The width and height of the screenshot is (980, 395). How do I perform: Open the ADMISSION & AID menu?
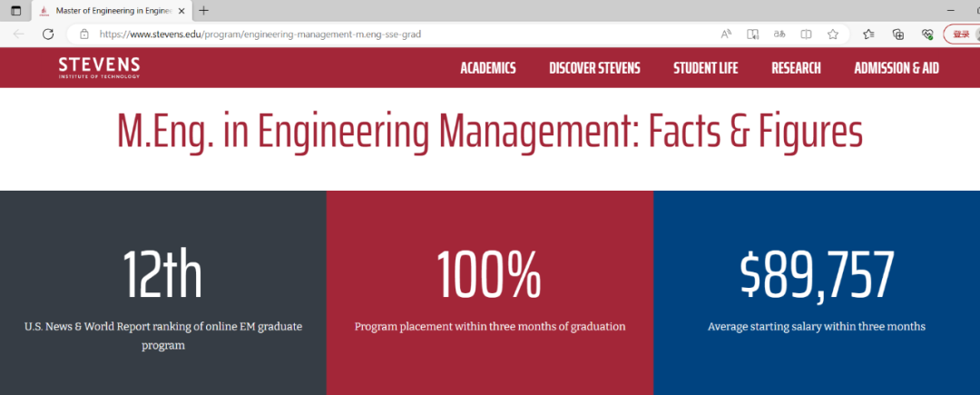coord(897,68)
